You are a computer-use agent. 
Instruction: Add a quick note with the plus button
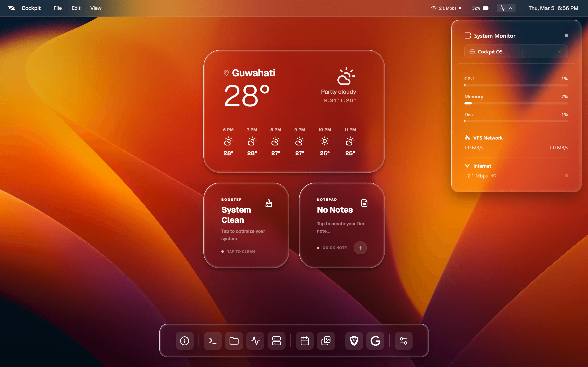[360, 248]
